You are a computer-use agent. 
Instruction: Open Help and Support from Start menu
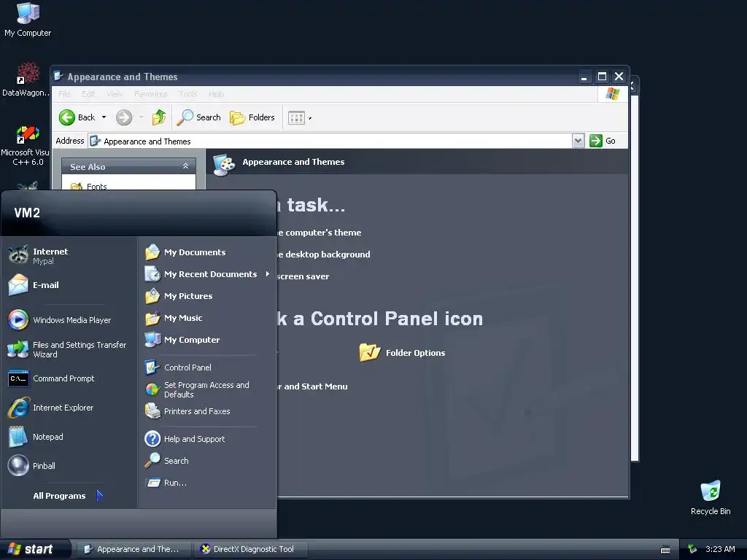click(x=206, y=438)
